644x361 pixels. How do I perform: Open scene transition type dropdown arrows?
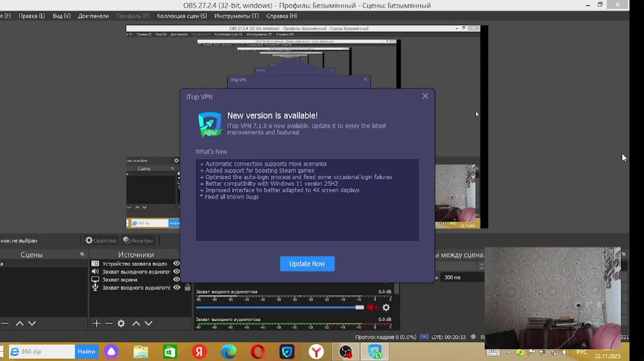coord(482,266)
